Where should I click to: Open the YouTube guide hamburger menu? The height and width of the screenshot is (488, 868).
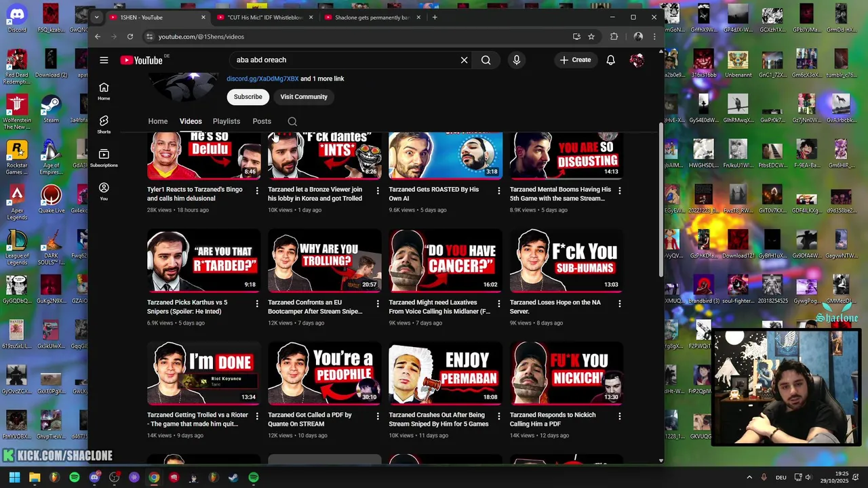[104, 60]
